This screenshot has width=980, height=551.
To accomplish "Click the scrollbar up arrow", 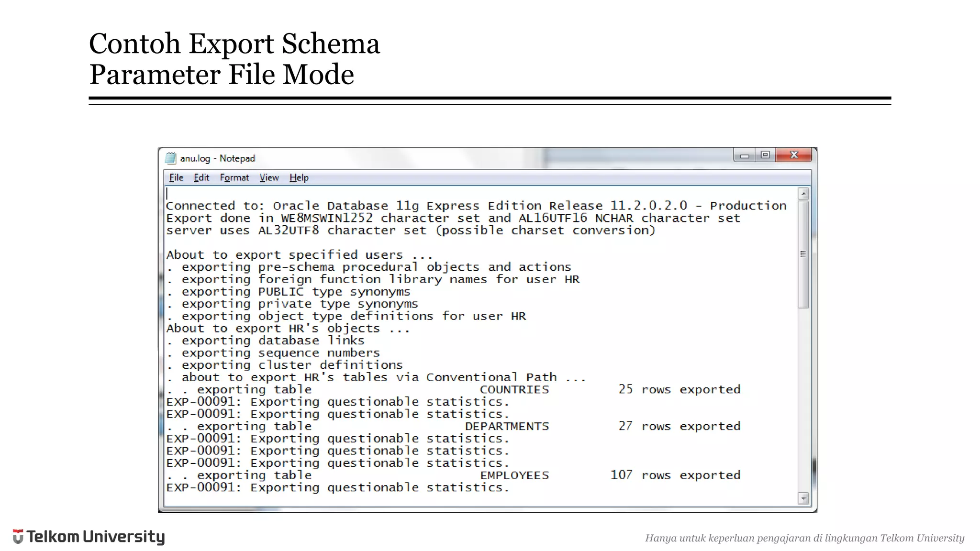I will (x=803, y=194).
